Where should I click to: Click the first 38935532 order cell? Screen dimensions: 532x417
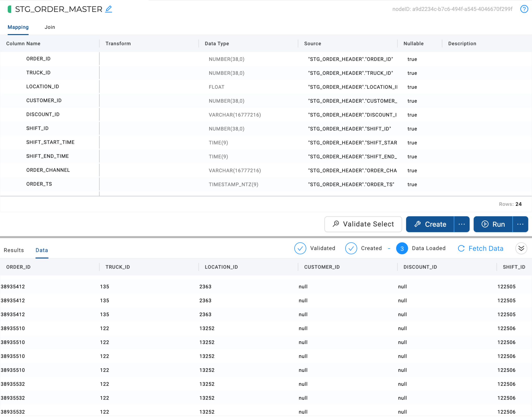click(13, 384)
